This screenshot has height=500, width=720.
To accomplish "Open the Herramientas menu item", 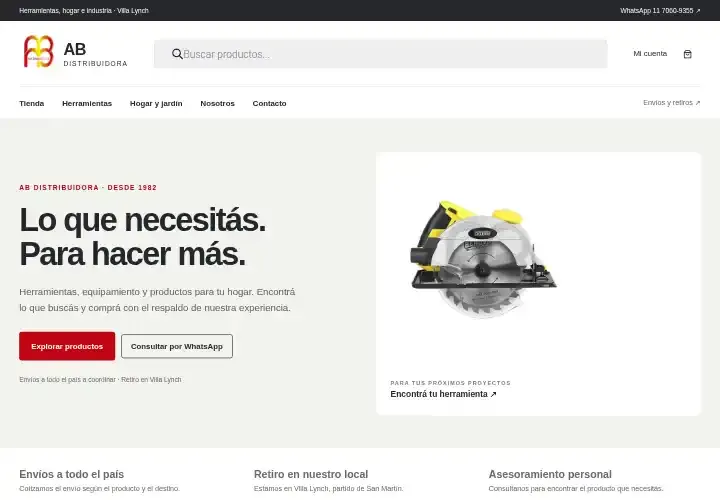I will pyautogui.click(x=87, y=103).
